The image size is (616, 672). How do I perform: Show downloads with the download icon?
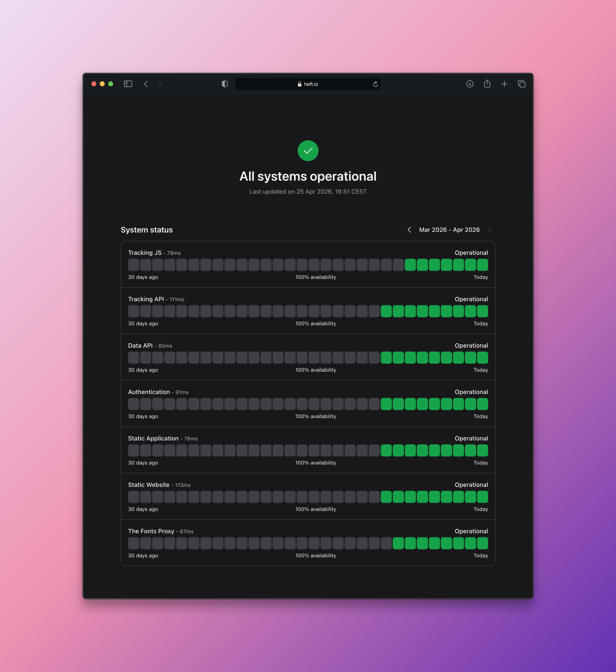click(470, 84)
